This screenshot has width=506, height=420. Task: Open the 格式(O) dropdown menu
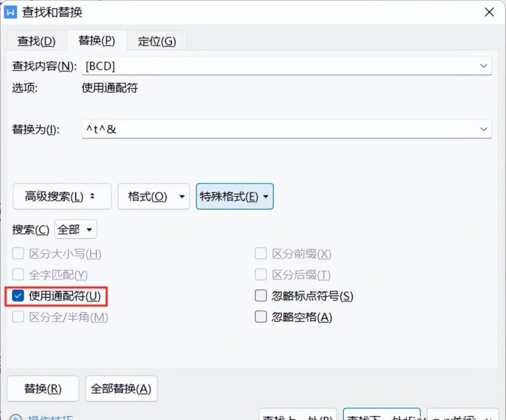[x=154, y=196]
